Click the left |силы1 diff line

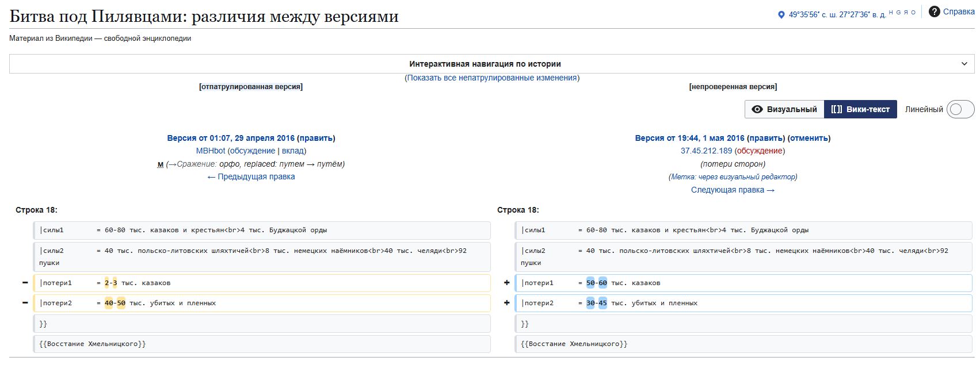click(262, 230)
